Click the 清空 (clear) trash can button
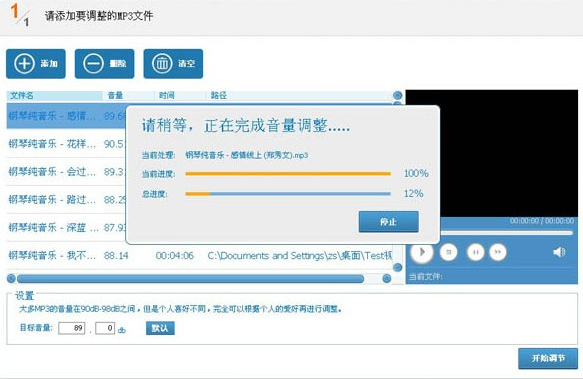The height and width of the screenshot is (379, 583). pos(173,64)
